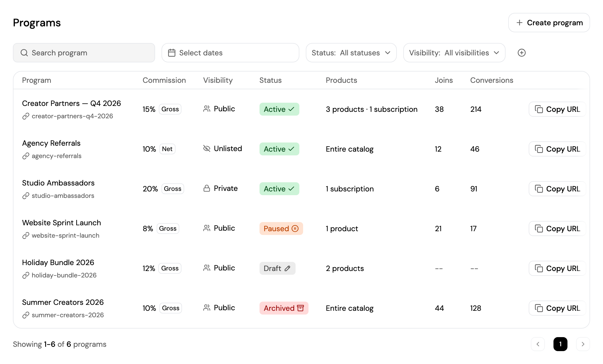The image size is (603, 364).
Task: Click the Draft status badge for Holiday Bundle
Action: (x=278, y=268)
